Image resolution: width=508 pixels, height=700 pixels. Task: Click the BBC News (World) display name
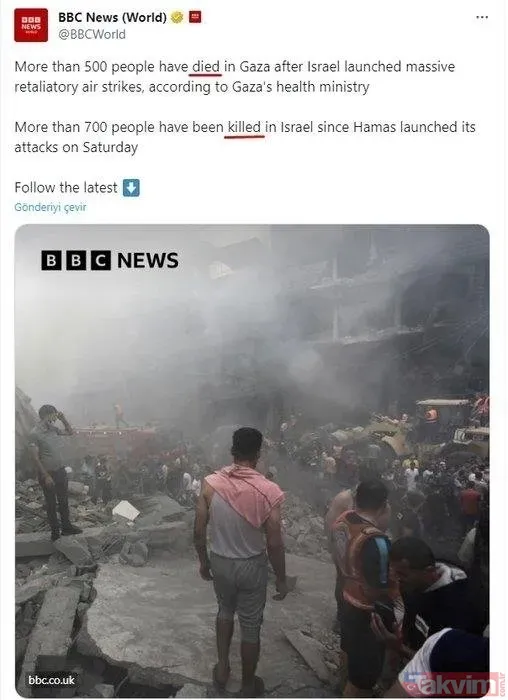point(112,17)
